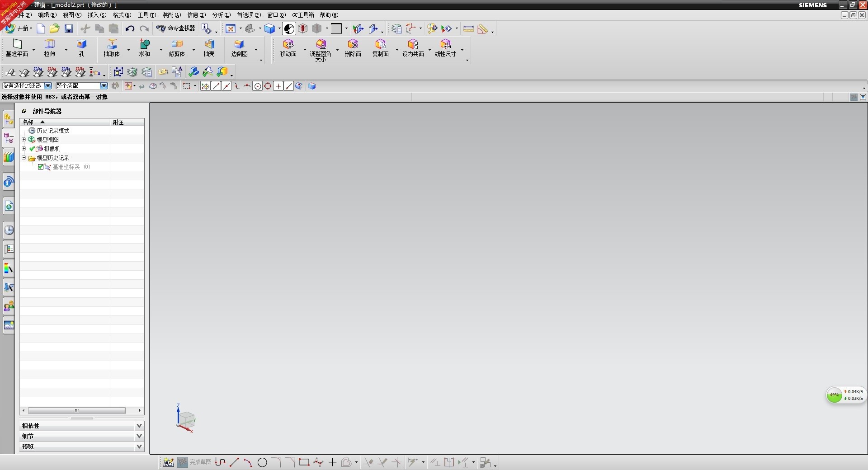Viewport: 868px width, 470px height.
Task: Open the 首选项 preferences menu
Action: pyautogui.click(x=249, y=15)
